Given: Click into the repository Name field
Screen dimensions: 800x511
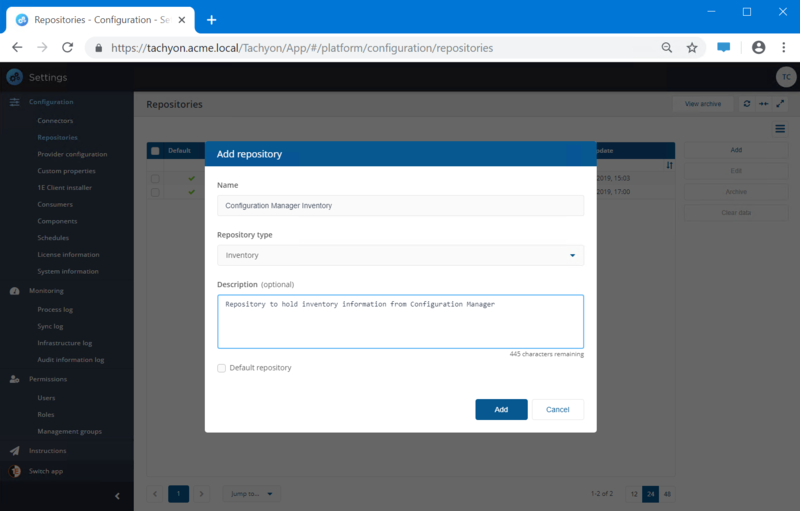Looking at the screenshot, I should click(400, 205).
